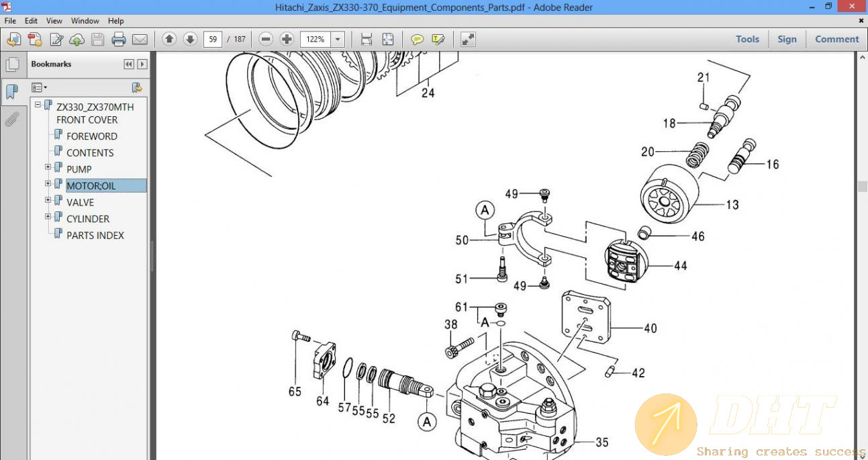
Task: Select the PARTS INDEX bookmark
Action: pos(95,235)
